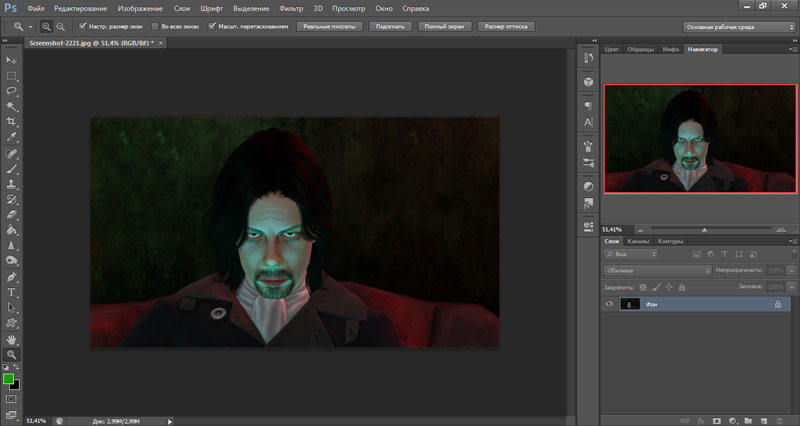Screen dimensions: 800x426
Task: Toggle lock position icon
Action: click(669, 287)
